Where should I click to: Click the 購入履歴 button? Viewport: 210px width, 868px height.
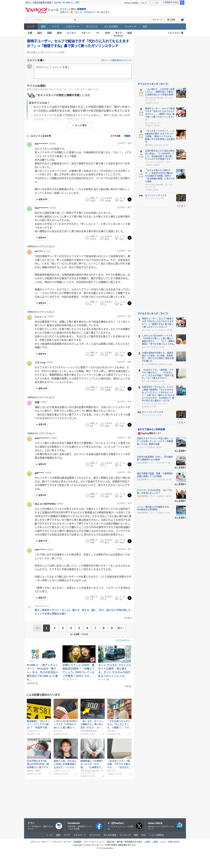[x=171, y=20]
